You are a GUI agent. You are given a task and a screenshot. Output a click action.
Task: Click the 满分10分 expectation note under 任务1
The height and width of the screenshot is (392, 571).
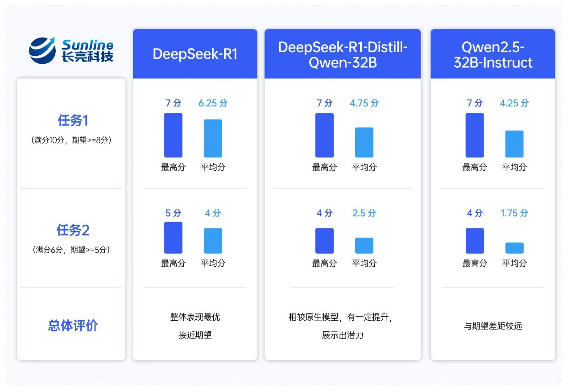pos(72,140)
